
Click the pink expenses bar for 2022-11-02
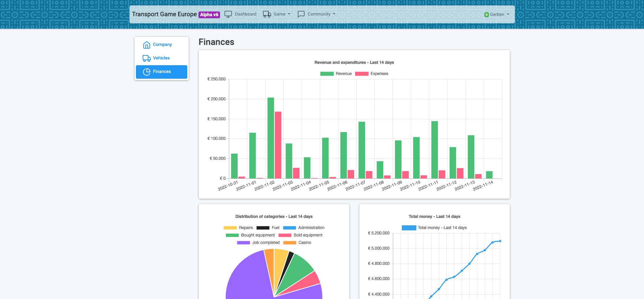coord(278,145)
